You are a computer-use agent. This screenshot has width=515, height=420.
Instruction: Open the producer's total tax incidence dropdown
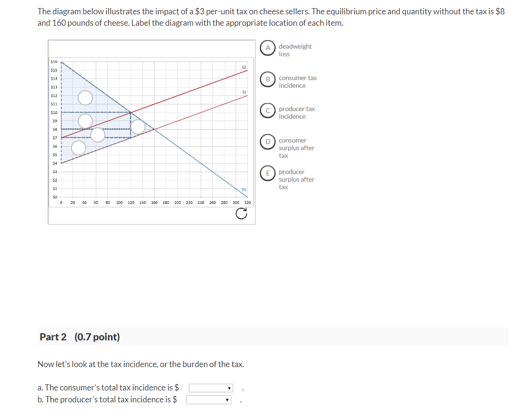pos(208,400)
